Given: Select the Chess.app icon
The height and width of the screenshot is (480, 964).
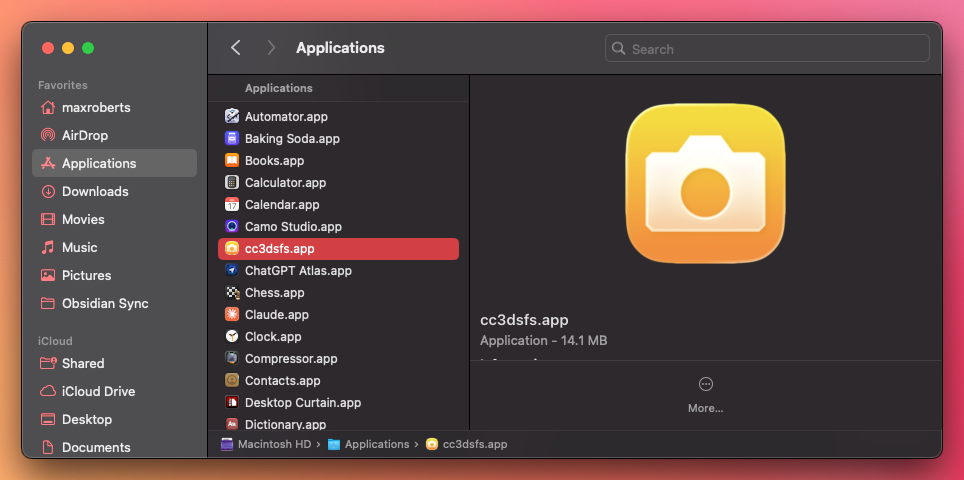Looking at the screenshot, I should 232,293.
